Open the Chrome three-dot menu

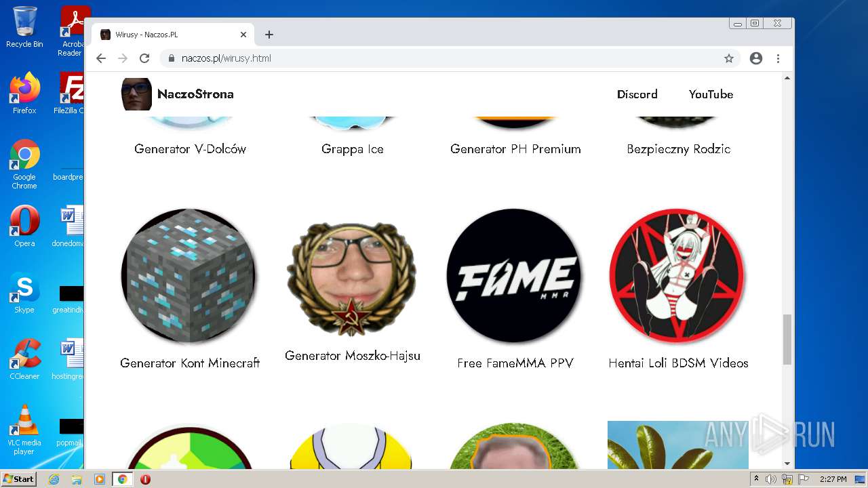pos(778,58)
